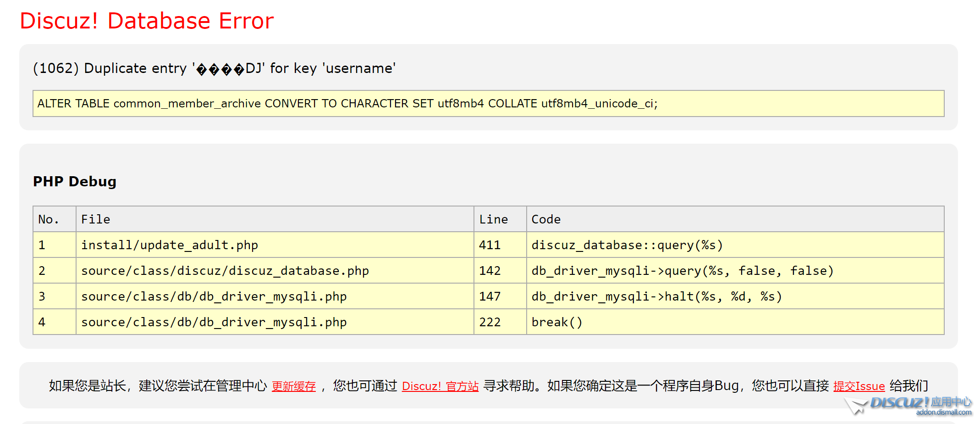This screenshot has width=980, height=424.
Task: Click the discuz_database::query(%s) code cell
Action: pos(627,245)
